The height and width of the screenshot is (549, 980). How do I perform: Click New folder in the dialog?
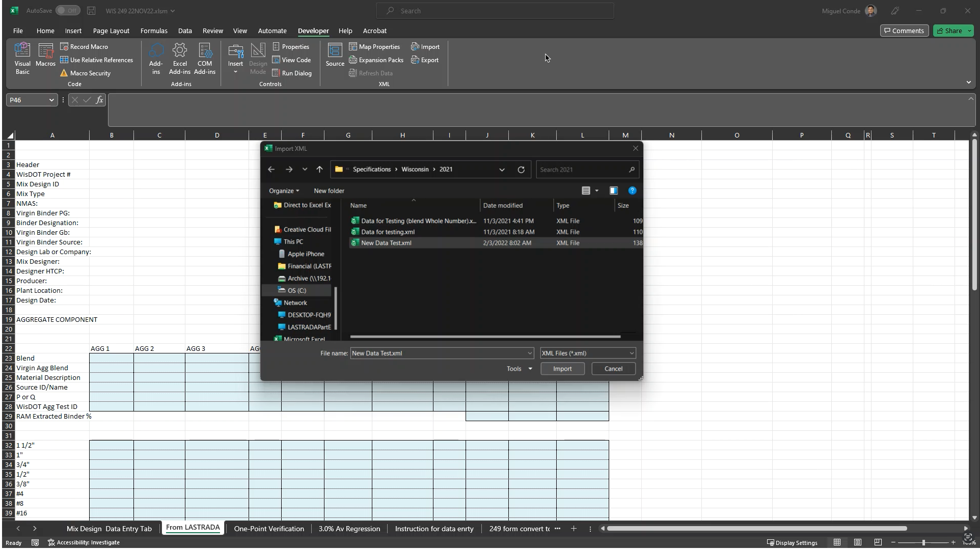tap(329, 191)
